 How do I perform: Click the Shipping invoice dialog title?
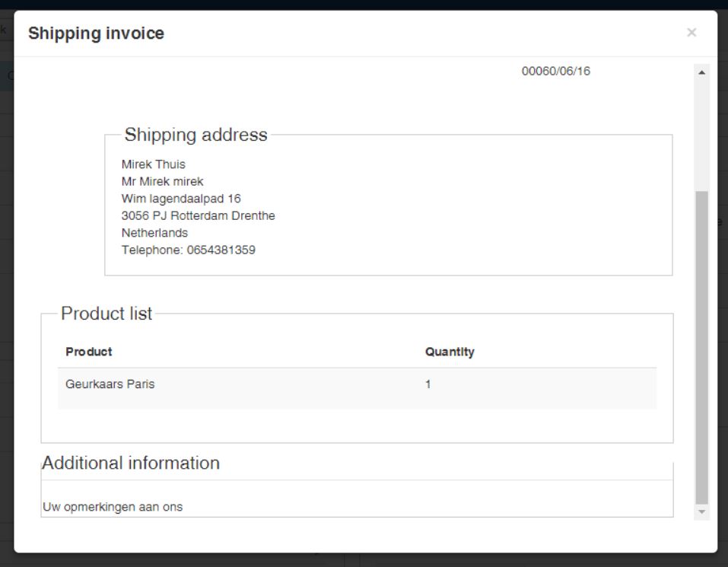(x=96, y=33)
